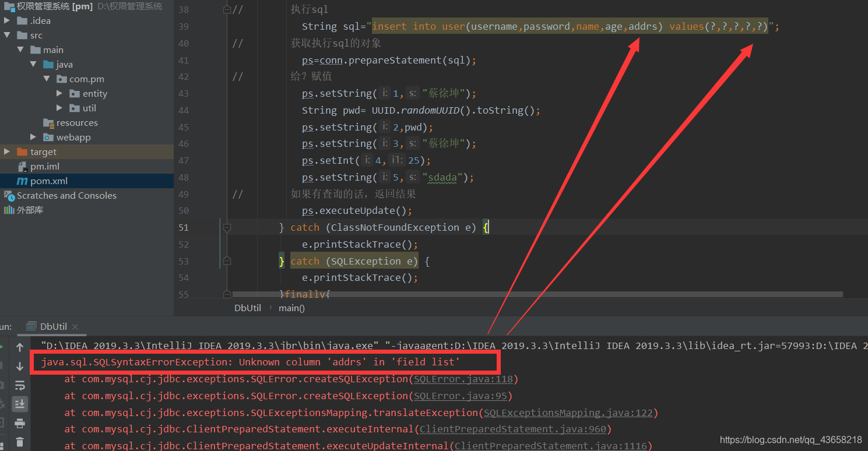The image size is (868, 451).
Task: Click ps.executeUpdate() on line 50
Action: point(357,211)
